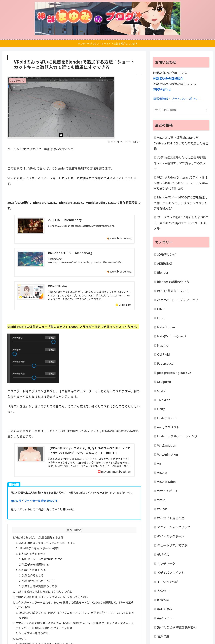The width and height of the screenshot is (215, 644).
Task: Jump to 右乳輪〜右乳首を作る section
Action: [32, 554]
